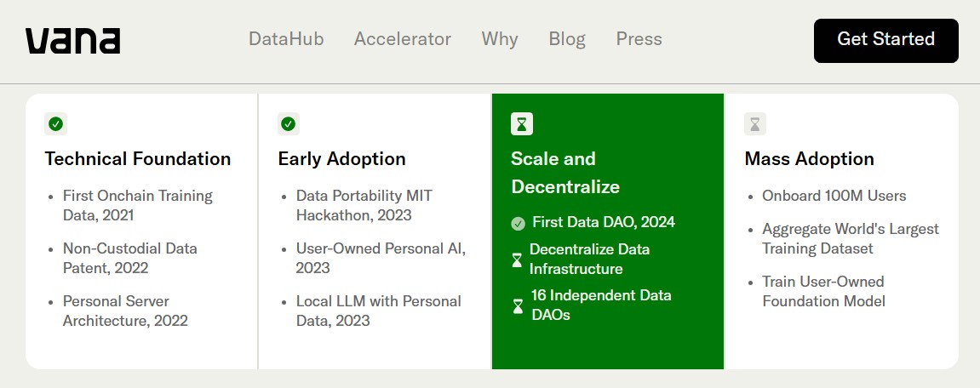Image resolution: width=980 pixels, height=388 pixels.
Task: Open the Press page
Action: (639, 39)
